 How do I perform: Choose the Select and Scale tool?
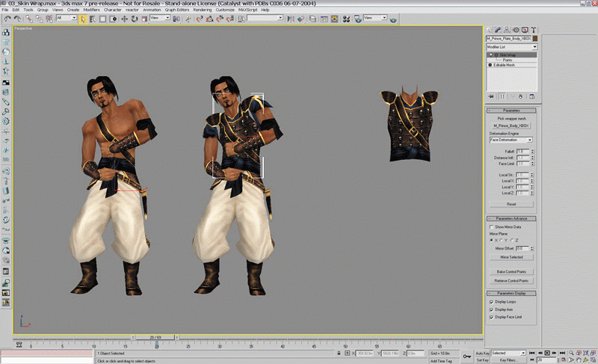pyautogui.click(x=144, y=19)
